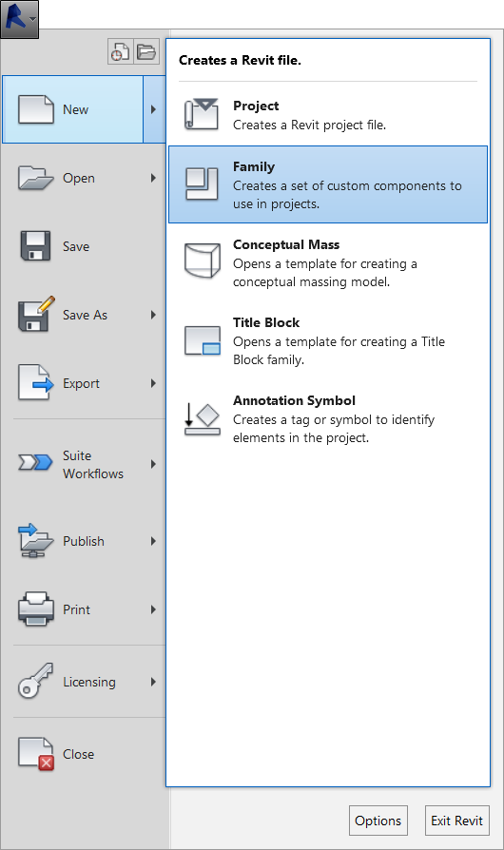The width and height of the screenshot is (504, 850).
Task: Click the Options button
Action: (x=378, y=821)
